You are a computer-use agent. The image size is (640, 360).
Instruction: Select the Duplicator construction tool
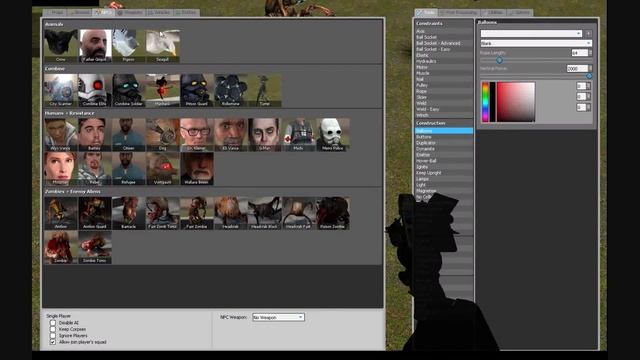pyautogui.click(x=444, y=143)
